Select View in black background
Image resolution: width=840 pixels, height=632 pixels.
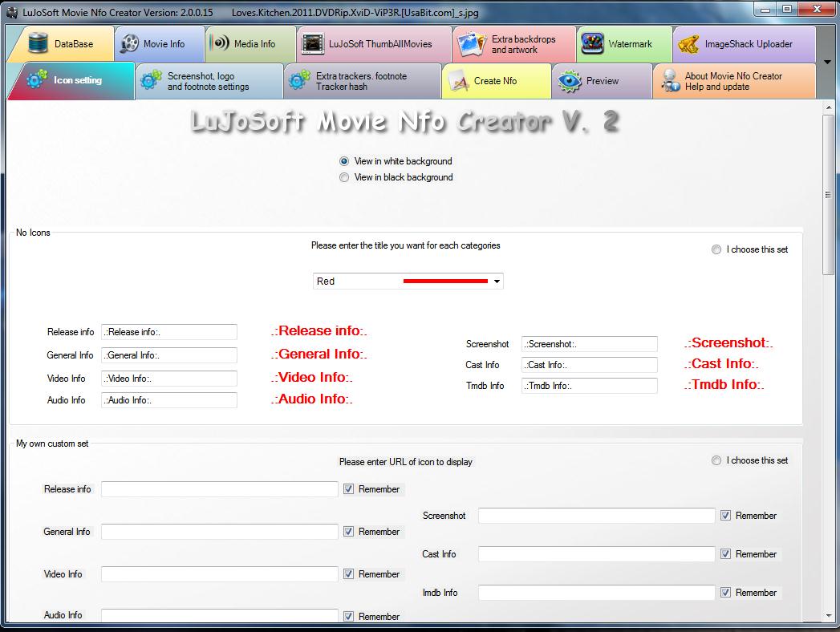coord(344,177)
